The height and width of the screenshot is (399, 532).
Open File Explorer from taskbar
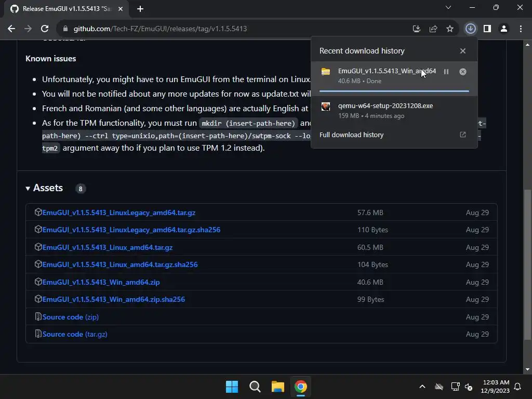point(278,387)
